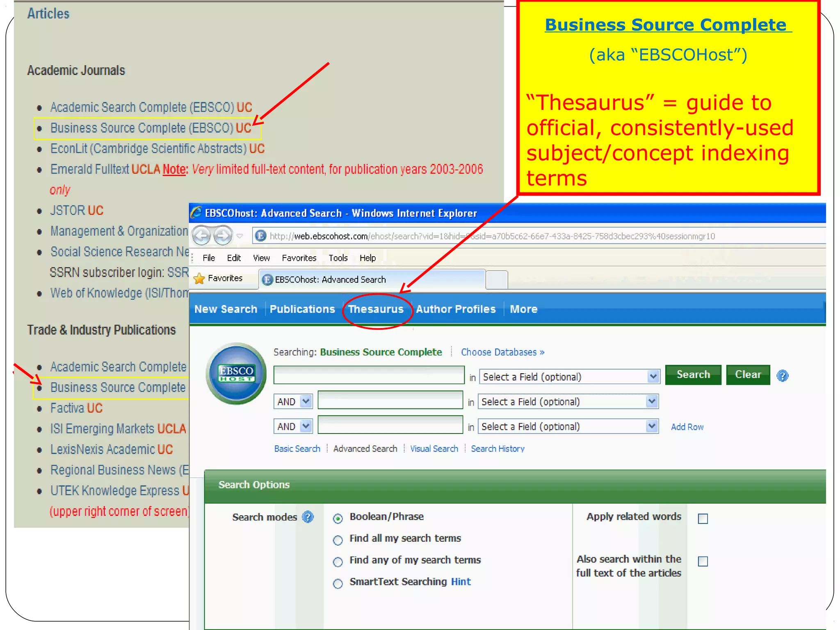Viewport: 840px width, 630px height.
Task: Click the EBSCOhost tab page icon
Action: (267, 280)
